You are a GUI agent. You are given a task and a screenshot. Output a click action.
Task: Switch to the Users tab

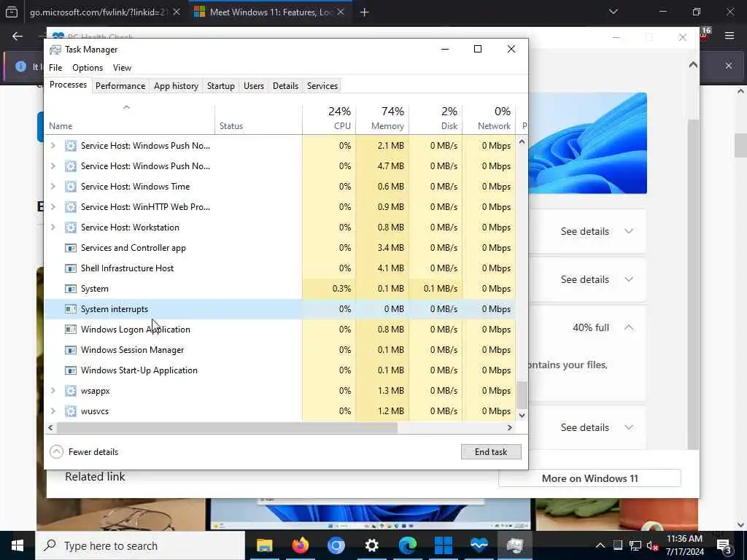[x=253, y=86]
